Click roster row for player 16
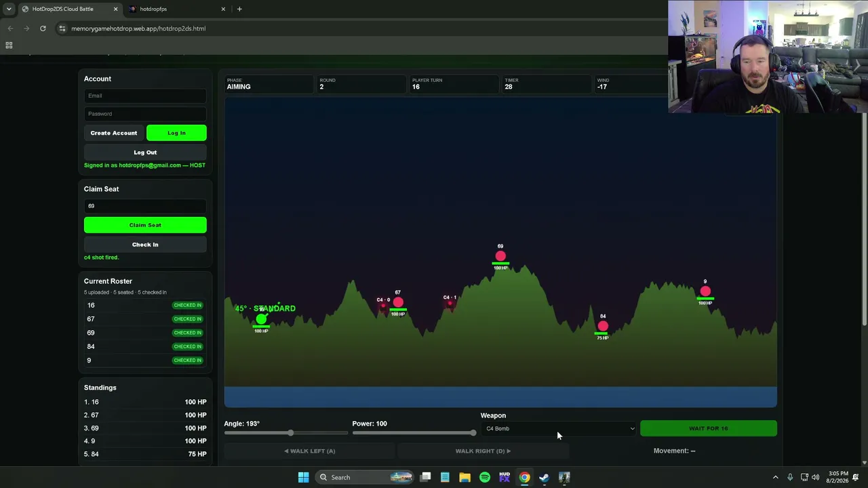The width and height of the screenshot is (868, 488). pyautogui.click(x=144, y=305)
